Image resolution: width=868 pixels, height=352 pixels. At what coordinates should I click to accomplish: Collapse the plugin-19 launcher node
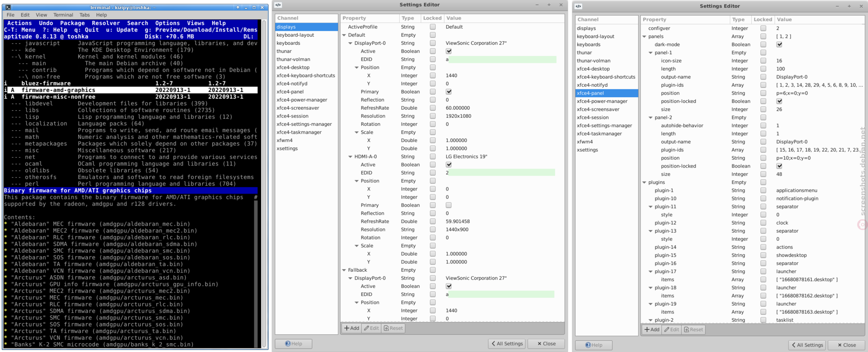[x=651, y=304]
